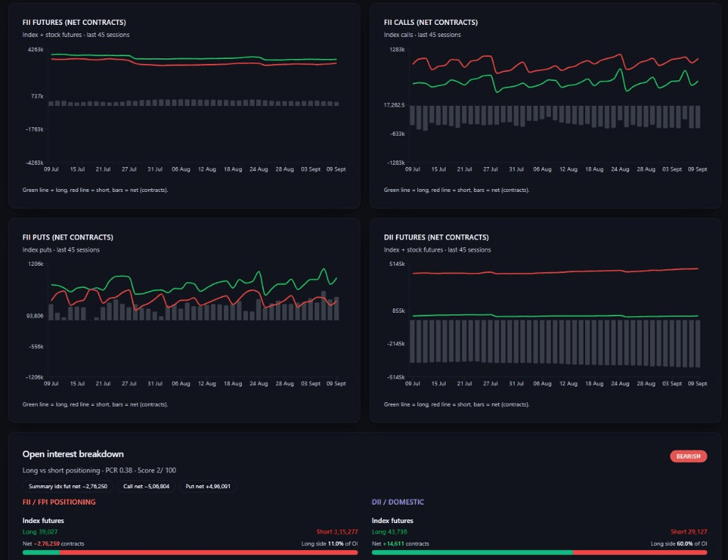Click the FII PUTS (NET CONTRACTS) card title
Viewport: 728px width, 560px height.
click(x=68, y=237)
